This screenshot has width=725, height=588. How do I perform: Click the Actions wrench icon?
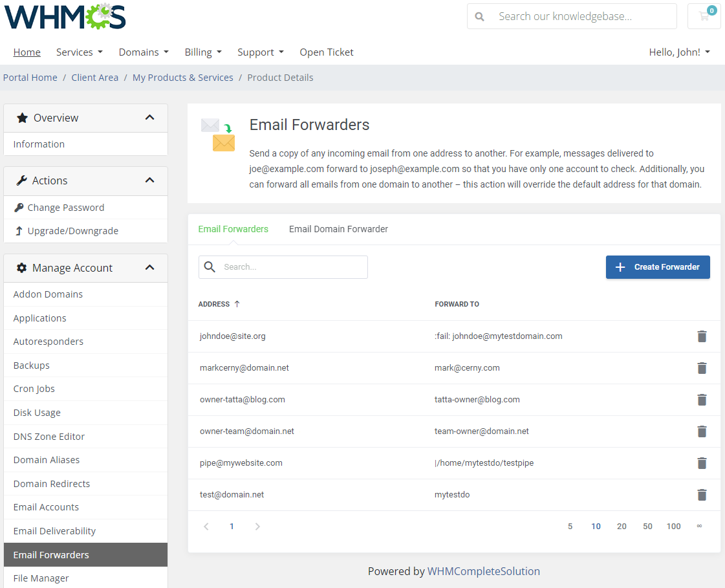22,180
